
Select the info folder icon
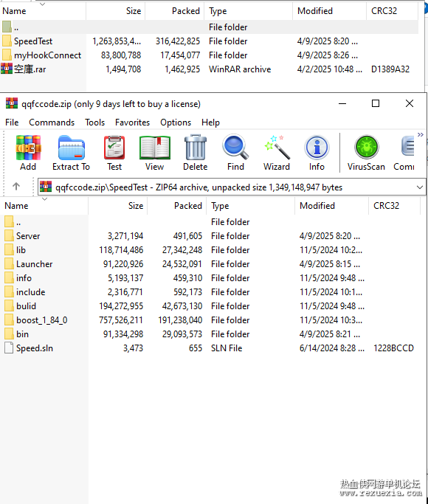(9, 277)
